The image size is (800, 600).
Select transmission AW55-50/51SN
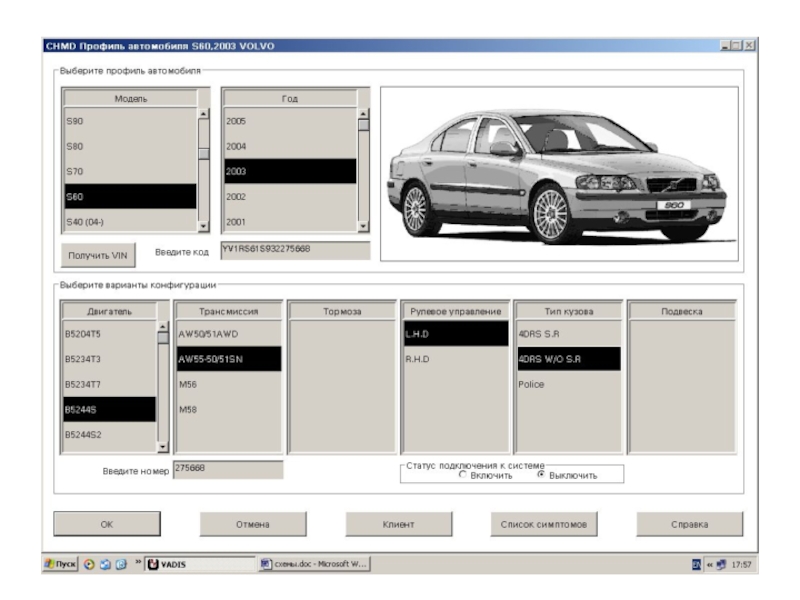pos(229,359)
